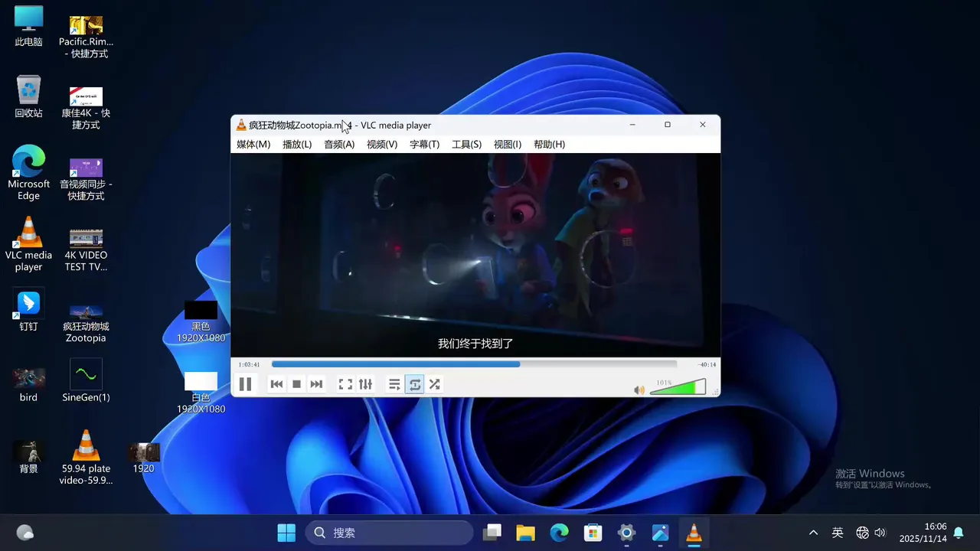
Task: Adjust the green volume slider
Action: (678, 387)
